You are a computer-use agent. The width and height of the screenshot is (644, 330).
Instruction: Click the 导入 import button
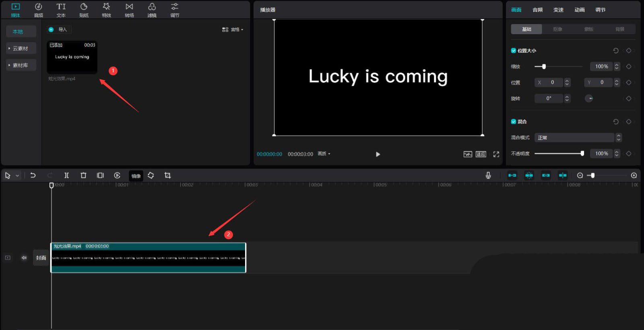tap(59, 29)
